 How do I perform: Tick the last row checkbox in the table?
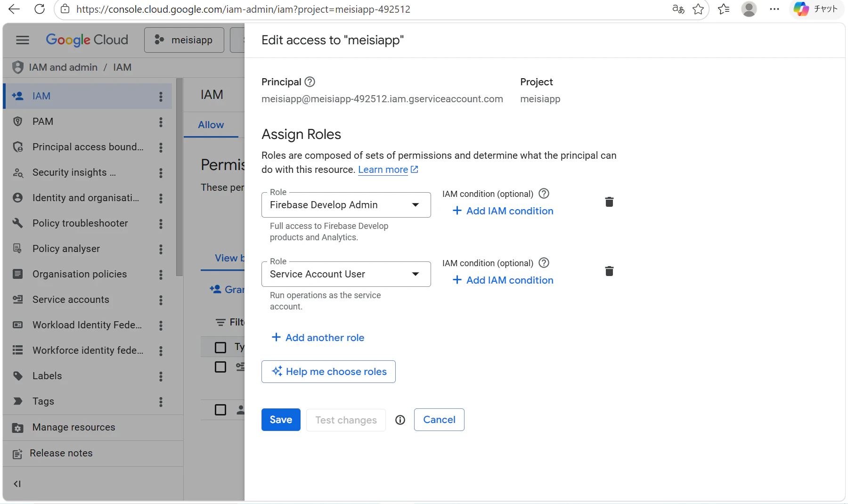(220, 410)
